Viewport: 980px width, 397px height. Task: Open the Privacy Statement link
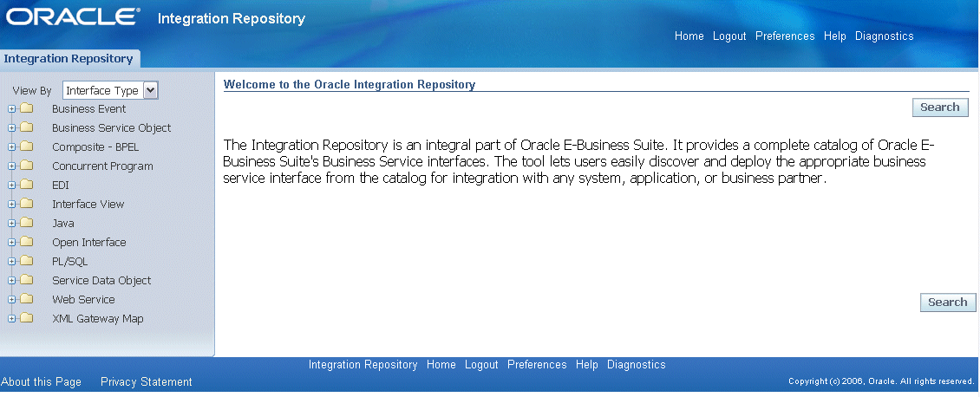pos(147,382)
